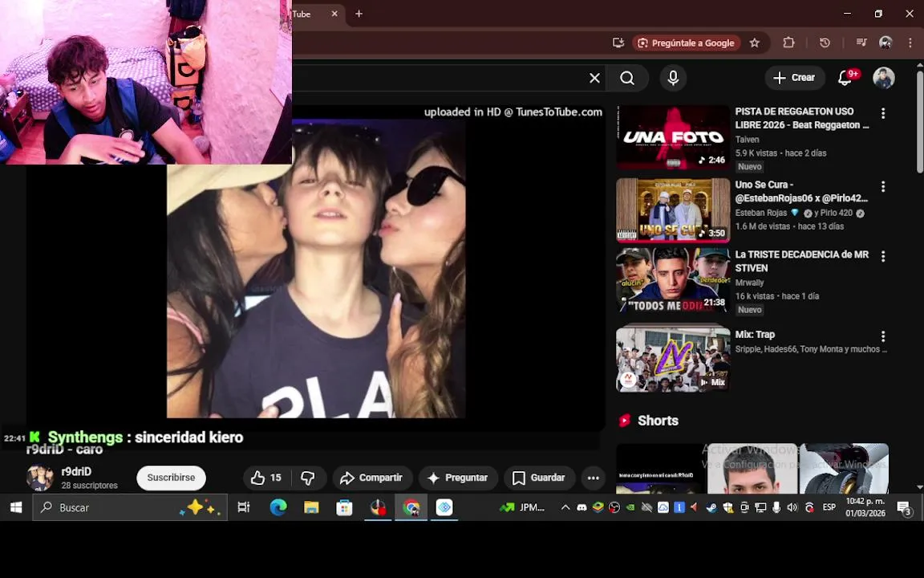This screenshot has height=578, width=924.
Task: Click title "La TRISTE DECADENCIA de MR STIVEN"
Action: point(801,261)
